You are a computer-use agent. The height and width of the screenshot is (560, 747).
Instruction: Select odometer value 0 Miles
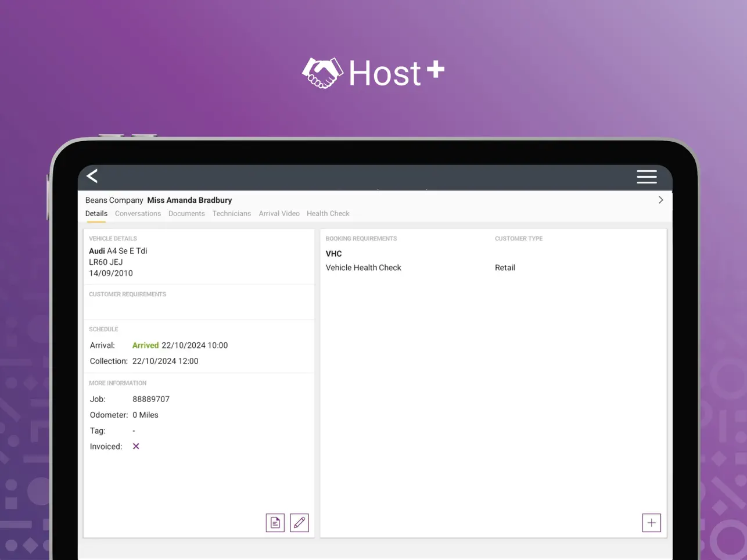point(145,415)
